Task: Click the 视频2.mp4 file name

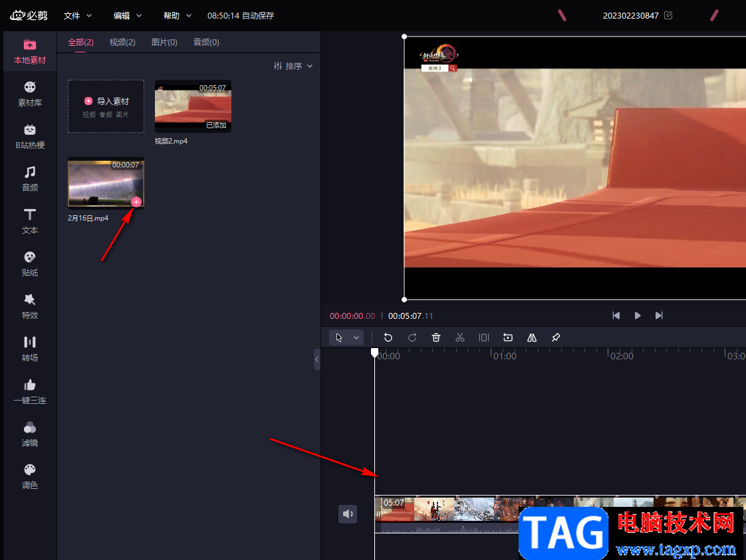Action: click(x=172, y=141)
